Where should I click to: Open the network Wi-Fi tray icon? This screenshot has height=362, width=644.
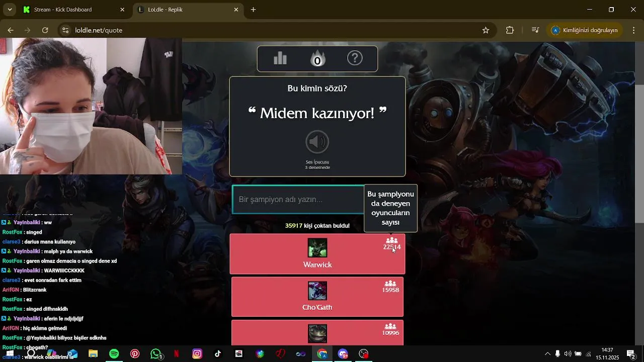tap(589, 354)
